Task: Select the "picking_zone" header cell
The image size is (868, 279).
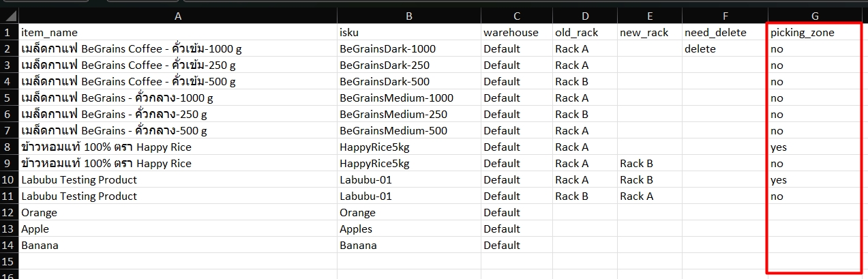Action: pyautogui.click(x=802, y=32)
